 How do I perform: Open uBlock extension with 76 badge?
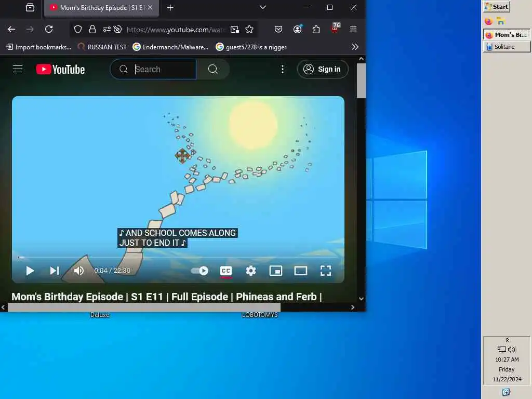[335, 28]
